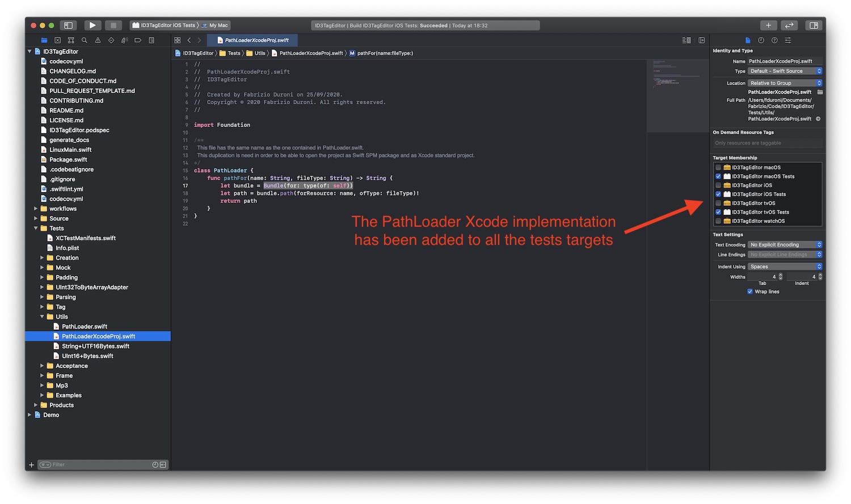Adjust the Tab width stepper
Image resolution: width=851 pixels, height=504 pixels.
(781, 277)
